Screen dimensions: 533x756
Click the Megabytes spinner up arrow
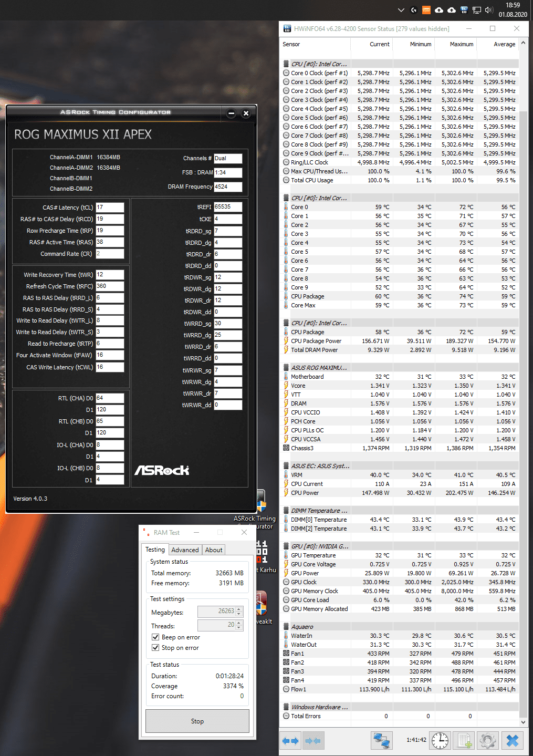(239, 609)
